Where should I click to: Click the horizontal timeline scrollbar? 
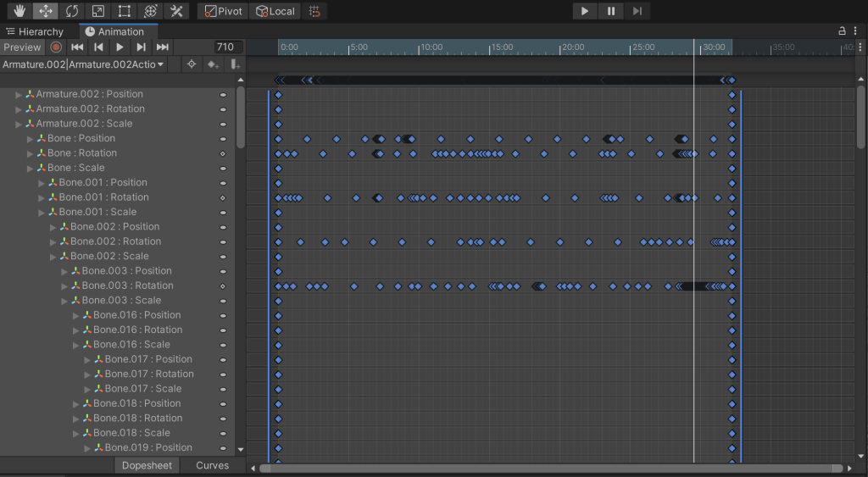(x=551, y=468)
